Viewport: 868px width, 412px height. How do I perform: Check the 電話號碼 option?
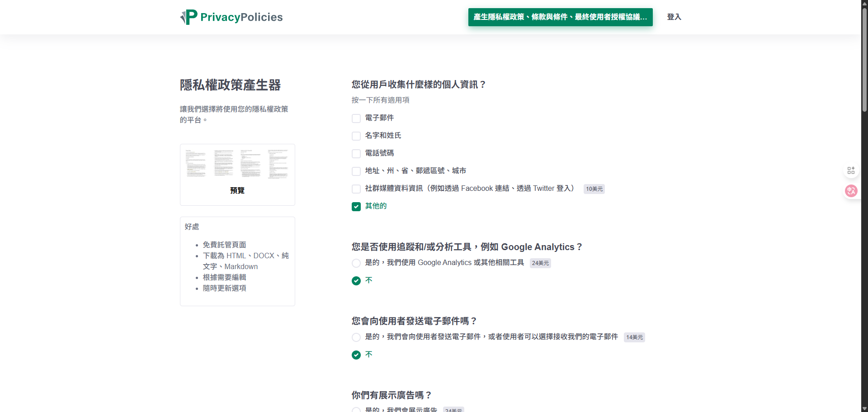pos(356,153)
